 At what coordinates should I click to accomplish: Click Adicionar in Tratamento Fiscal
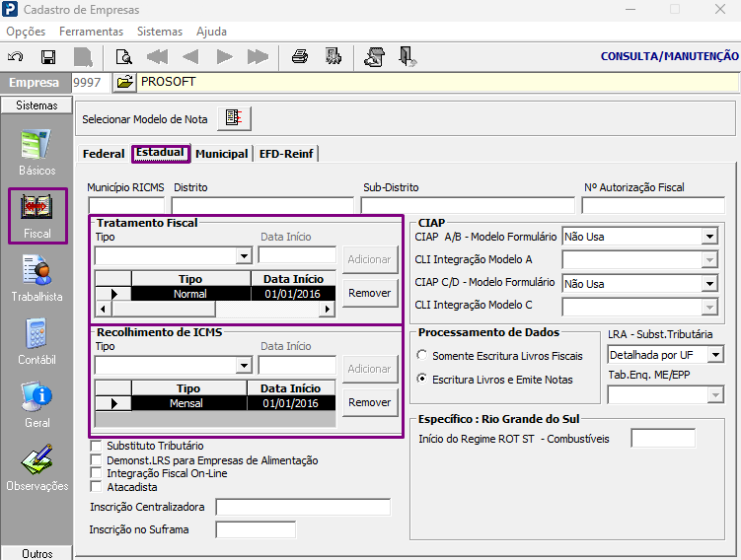(370, 259)
